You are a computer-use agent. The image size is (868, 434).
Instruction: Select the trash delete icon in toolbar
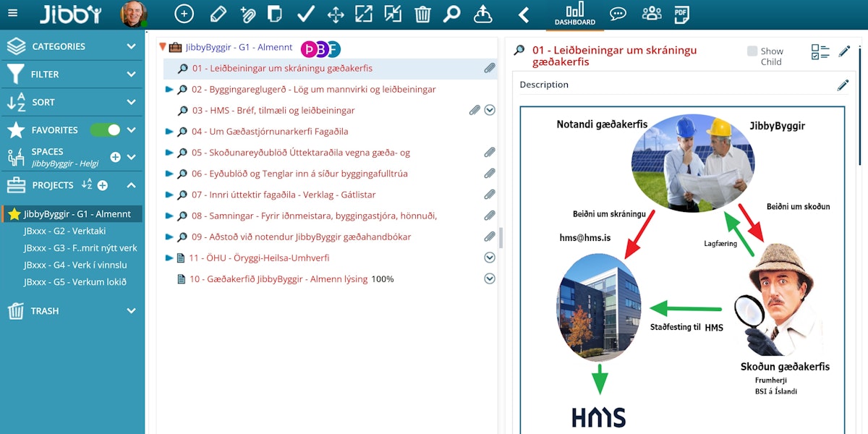423,14
